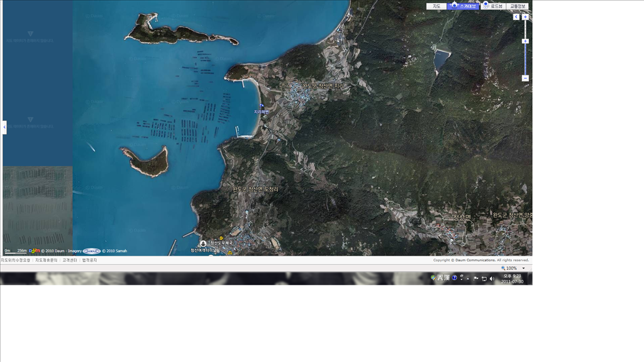
Task: Click the minus zoom-out map button
Action: click(x=525, y=78)
